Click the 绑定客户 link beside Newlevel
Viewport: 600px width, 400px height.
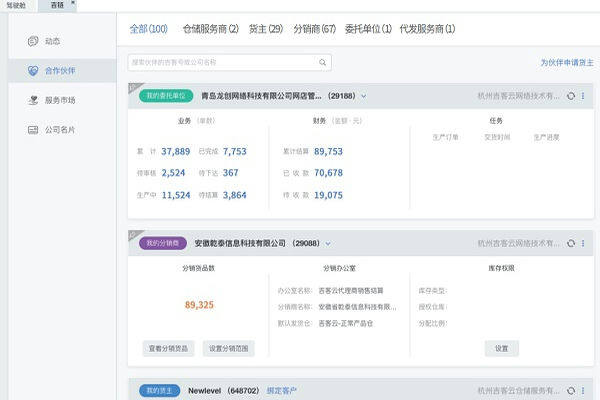tap(281, 391)
